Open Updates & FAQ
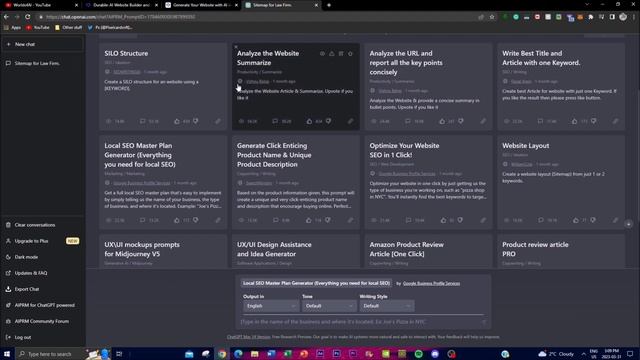 pyautogui.click(x=42, y=273)
